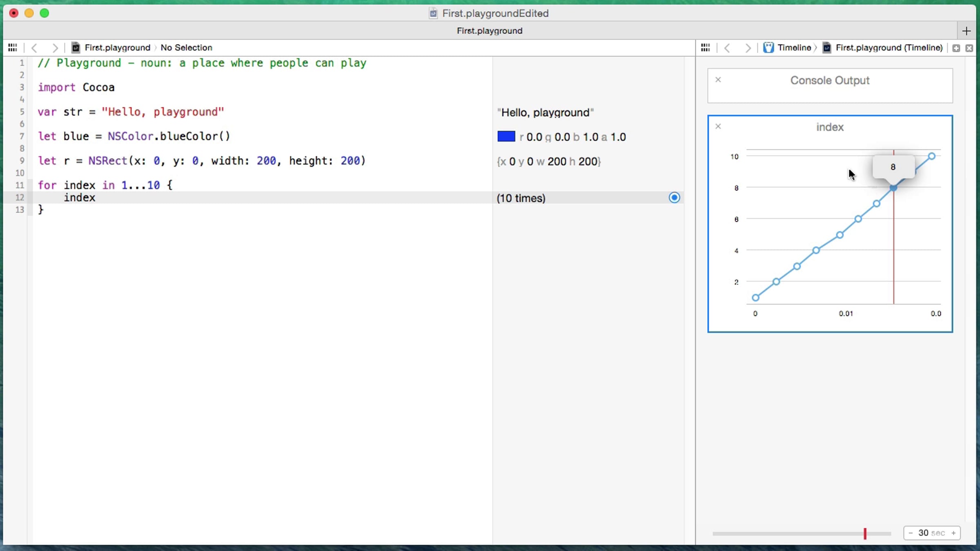Open related items grid in editor
This screenshot has height=551, width=980.
point(13,48)
